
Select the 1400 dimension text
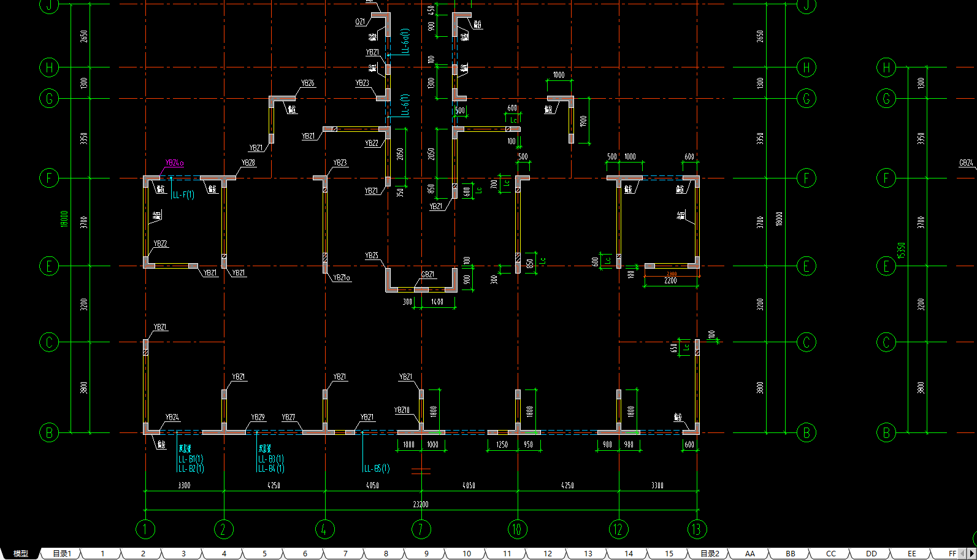point(437,302)
